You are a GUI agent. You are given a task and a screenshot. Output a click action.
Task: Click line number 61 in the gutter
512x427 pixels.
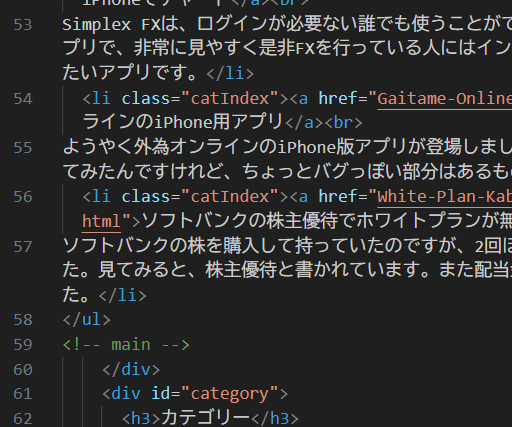(23, 394)
